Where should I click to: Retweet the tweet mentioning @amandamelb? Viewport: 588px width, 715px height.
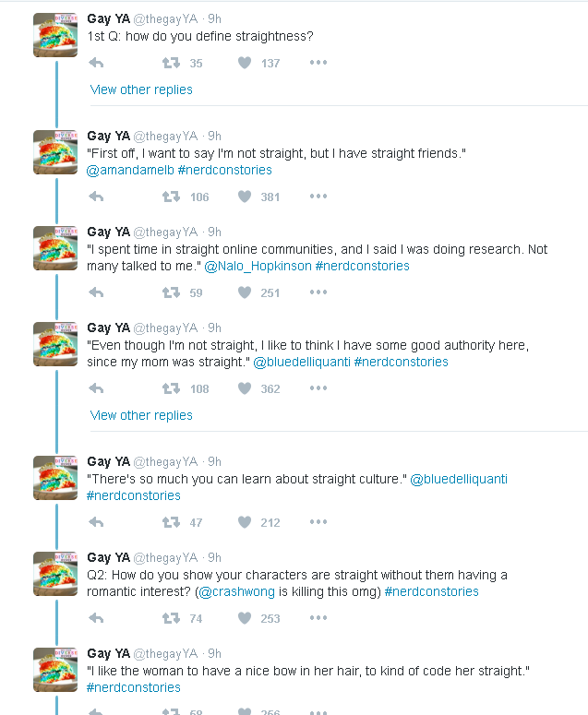pyautogui.click(x=171, y=197)
